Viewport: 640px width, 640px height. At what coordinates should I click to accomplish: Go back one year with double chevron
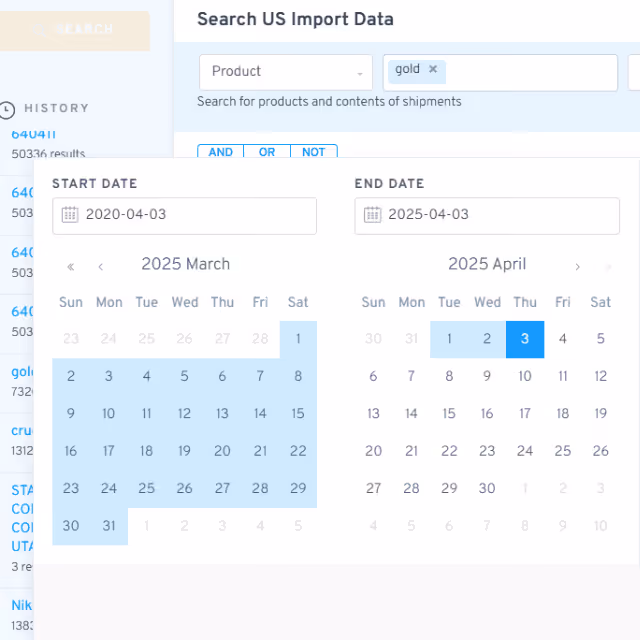pyautogui.click(x=71, y=267)
